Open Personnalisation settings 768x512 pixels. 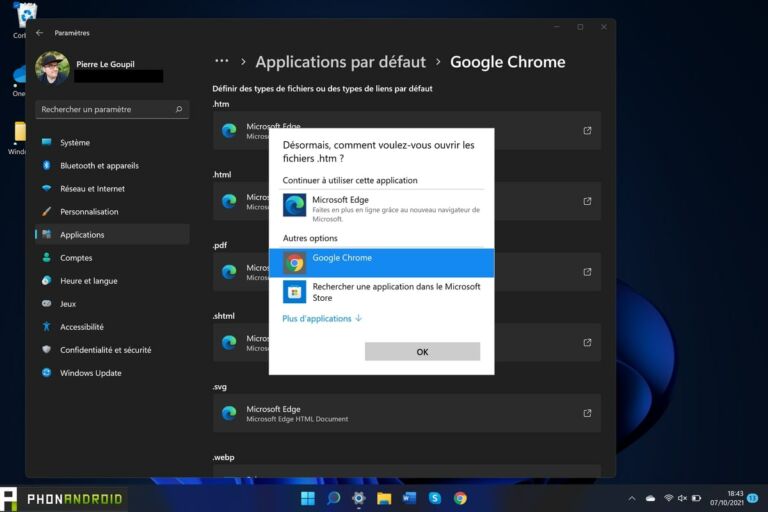coord(112,212)
